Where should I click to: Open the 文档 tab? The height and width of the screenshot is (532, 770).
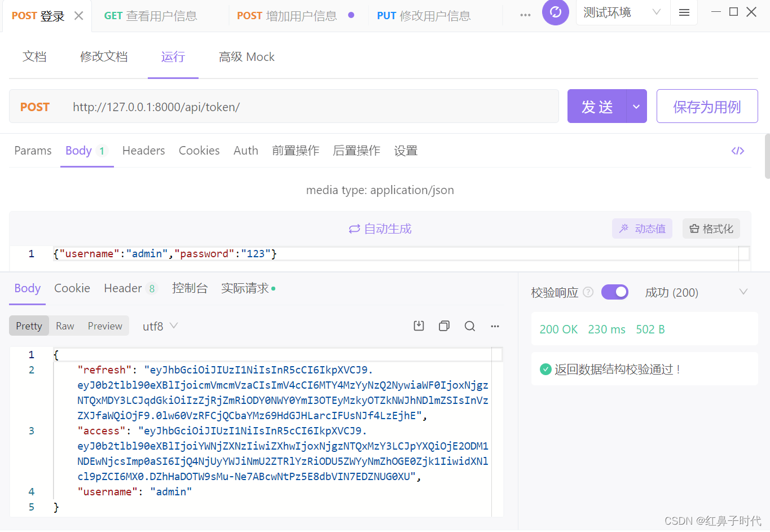(x=34, y=56)
